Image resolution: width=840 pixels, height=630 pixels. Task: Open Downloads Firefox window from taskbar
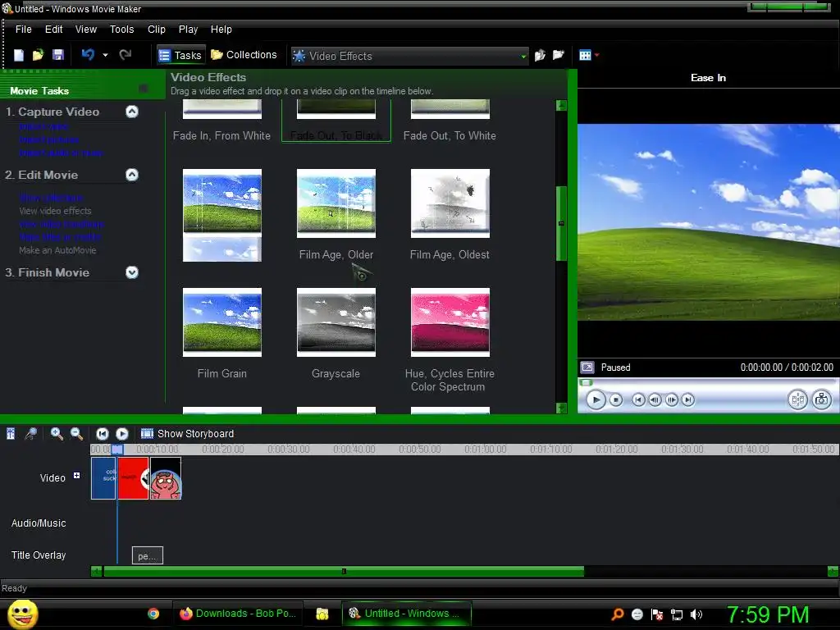(238, 614)
